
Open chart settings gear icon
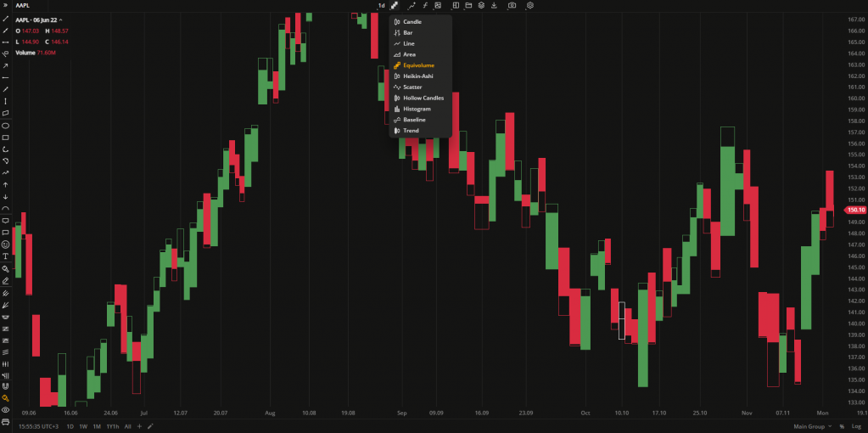pyautogui.click(x=530, y=5)
